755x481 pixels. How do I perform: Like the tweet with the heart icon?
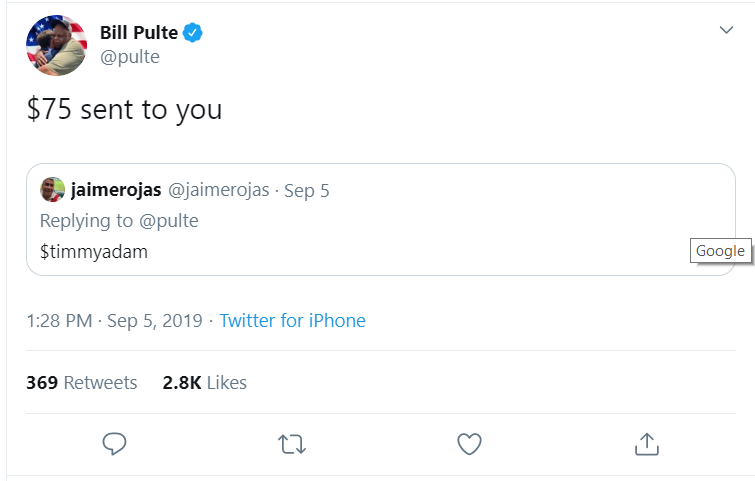(469, 443)
